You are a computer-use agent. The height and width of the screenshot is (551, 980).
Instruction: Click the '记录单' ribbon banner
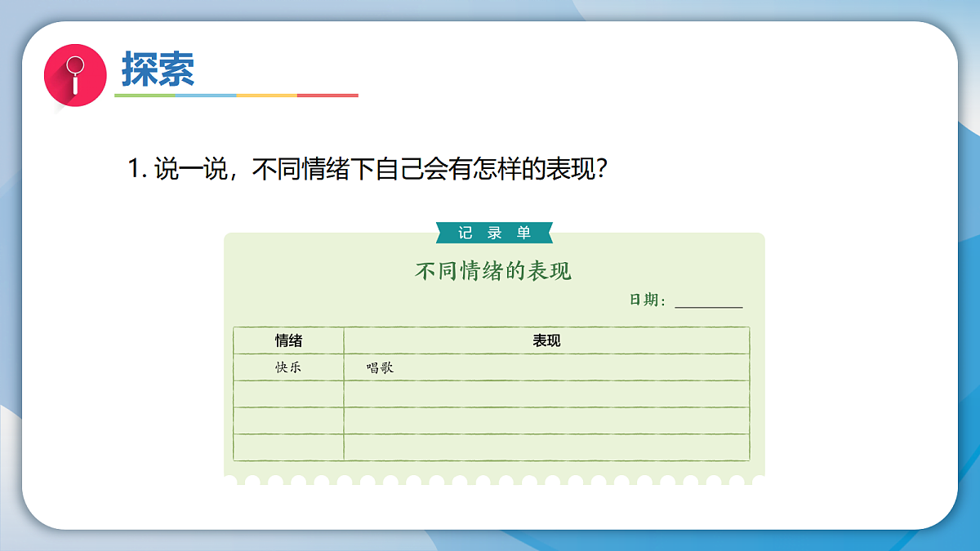[x=494, y=233]
